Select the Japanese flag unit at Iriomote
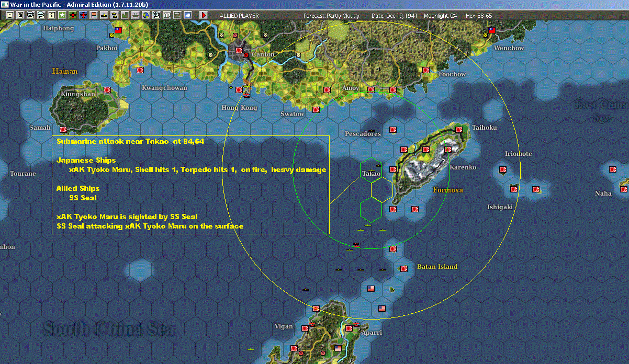Image resolution: width=629 pixels, height=364 pixels. [x=503, y=169]
